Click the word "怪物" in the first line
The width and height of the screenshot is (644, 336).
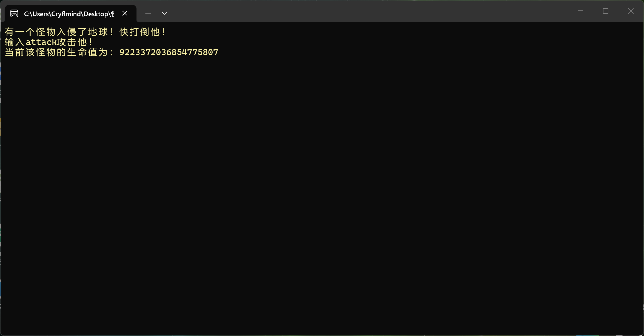46,32
